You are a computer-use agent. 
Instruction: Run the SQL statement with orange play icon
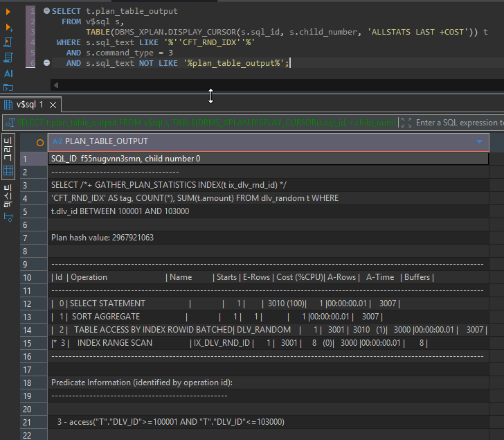(8, 12)
